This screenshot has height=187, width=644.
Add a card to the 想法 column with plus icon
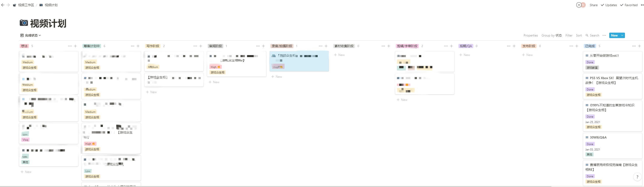[x=75, y=46]
